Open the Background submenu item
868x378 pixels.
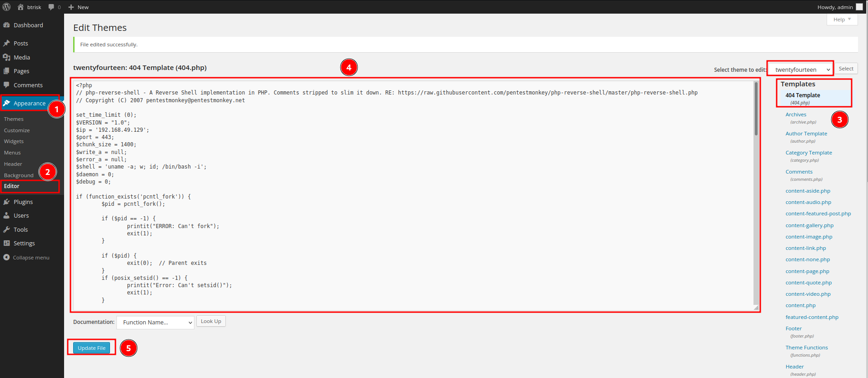coord(19,175)
